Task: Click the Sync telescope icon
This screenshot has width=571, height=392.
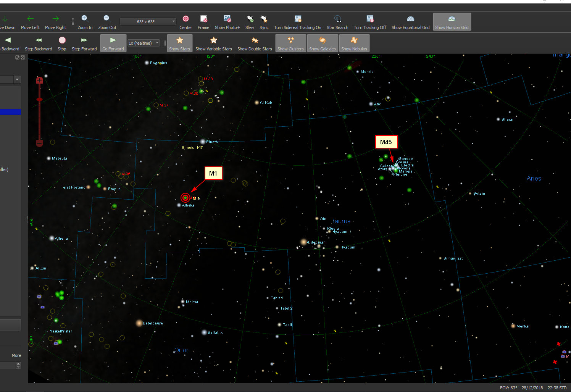Action: pyautogui.click(x=264, y=22)
